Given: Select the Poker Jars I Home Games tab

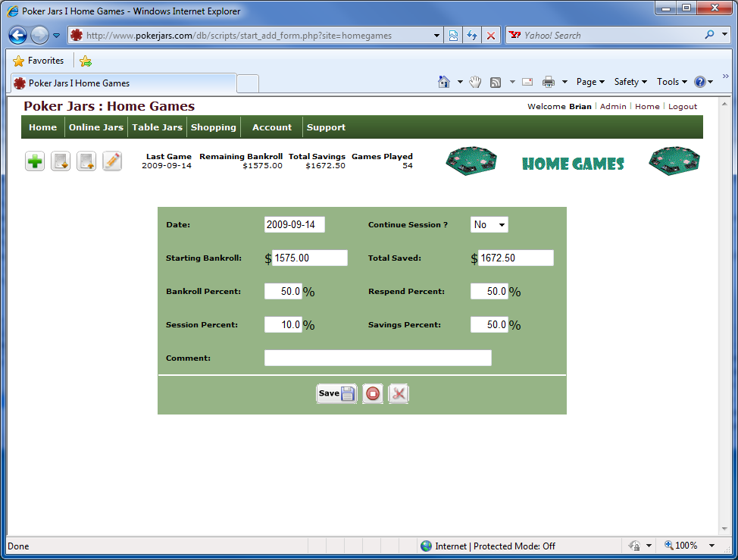Looking at the screenshot, I should click(x=124, y=83).
